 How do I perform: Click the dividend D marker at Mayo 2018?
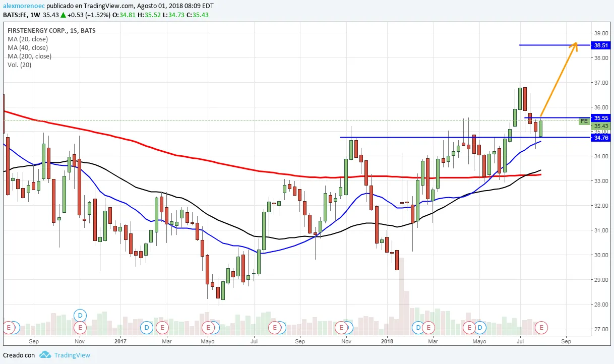pyautogui.click(x=480, y=328)
